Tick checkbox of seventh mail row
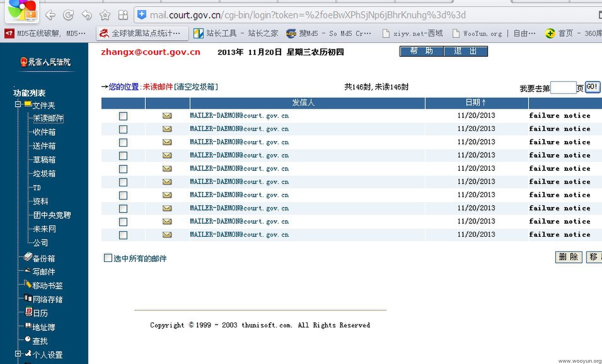The height and width of the screenshot is (364, 602). (x=123, y=196)
